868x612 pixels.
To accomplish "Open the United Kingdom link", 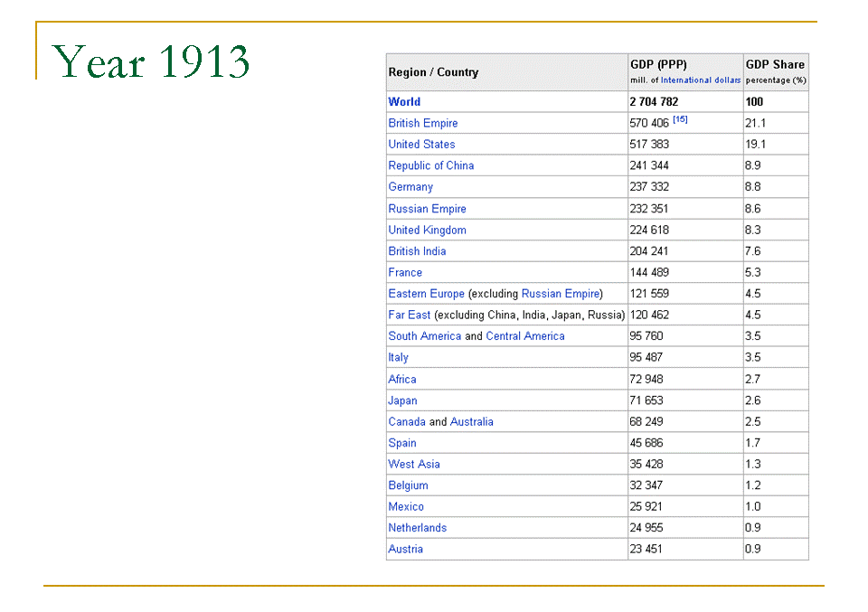I will 427,230.
